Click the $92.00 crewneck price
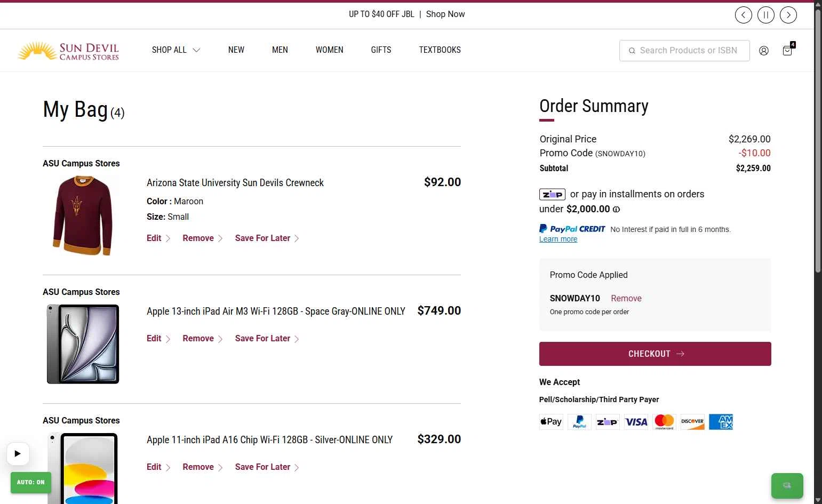822x504 pixels. tap(442, 182)
